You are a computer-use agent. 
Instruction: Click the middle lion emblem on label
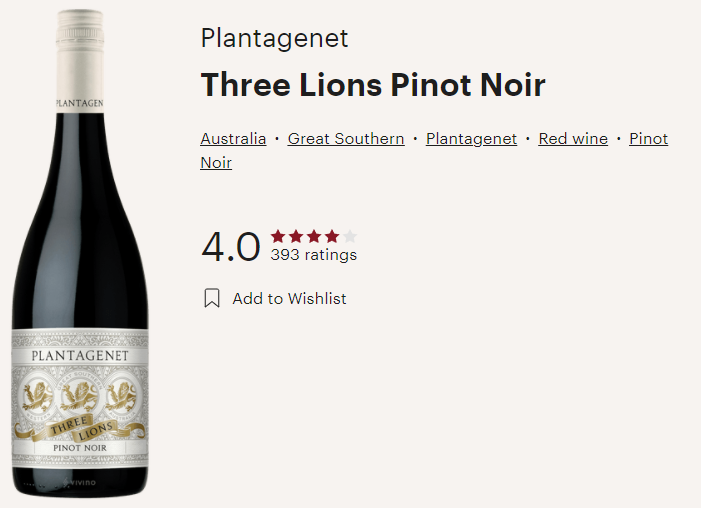coord(80,397)
